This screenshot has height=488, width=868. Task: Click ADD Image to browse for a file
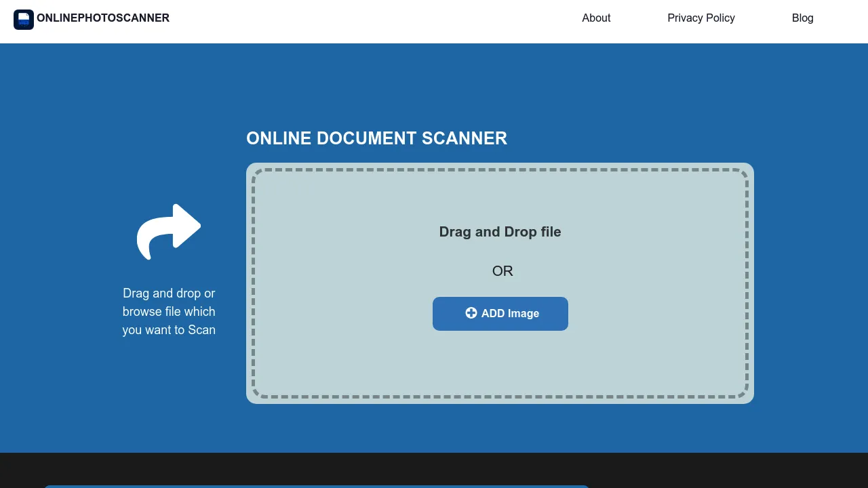(500, 313)
